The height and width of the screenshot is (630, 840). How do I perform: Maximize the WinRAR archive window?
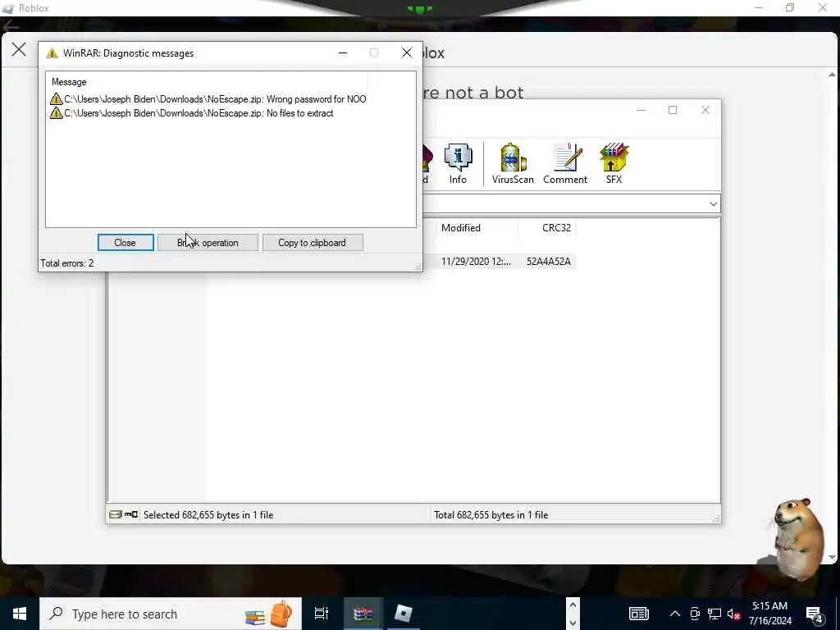coord(673,111)
